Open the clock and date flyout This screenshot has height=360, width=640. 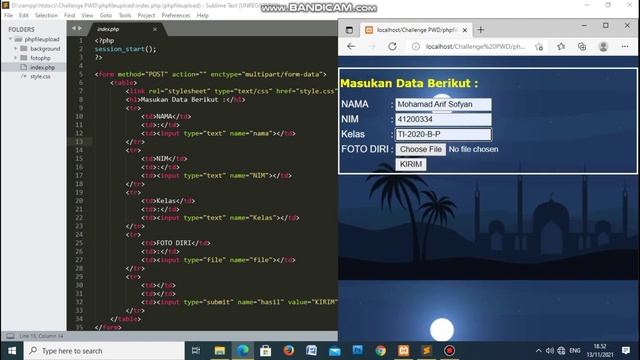600,351
